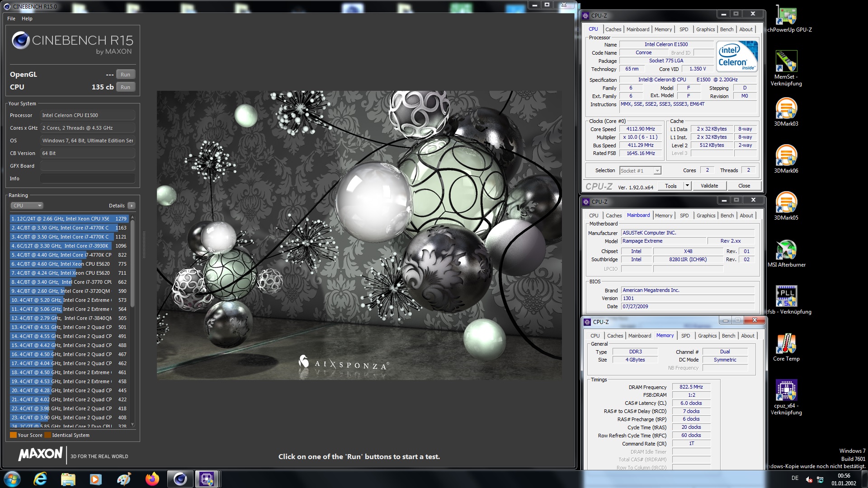Click the CPU-Z Close button
Image resolution: width=868 pixels, height=488 pixels.
pyautogui.click(x=744, y=186)
